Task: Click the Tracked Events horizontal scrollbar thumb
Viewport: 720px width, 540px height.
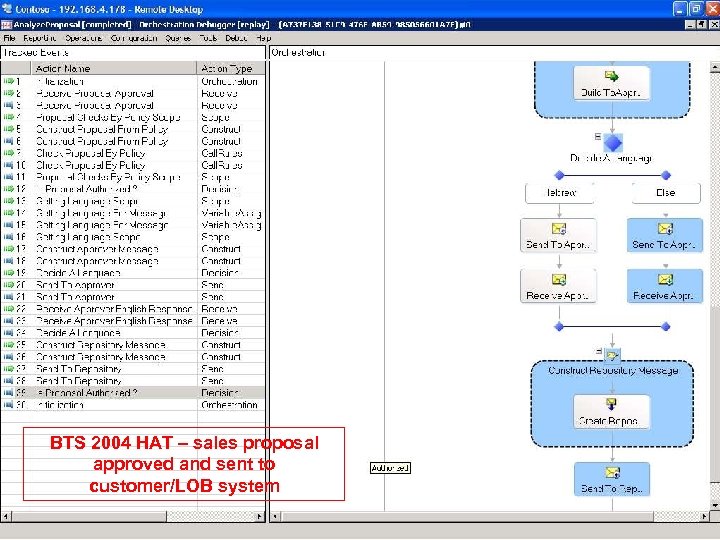Action: [89, 517]
